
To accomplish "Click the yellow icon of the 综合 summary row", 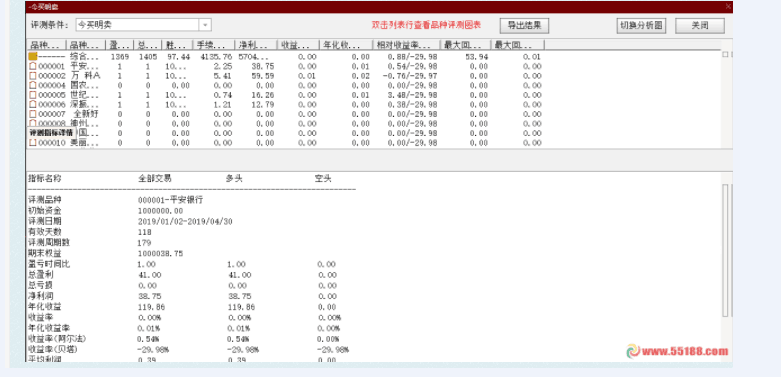I will coord(32,57).
